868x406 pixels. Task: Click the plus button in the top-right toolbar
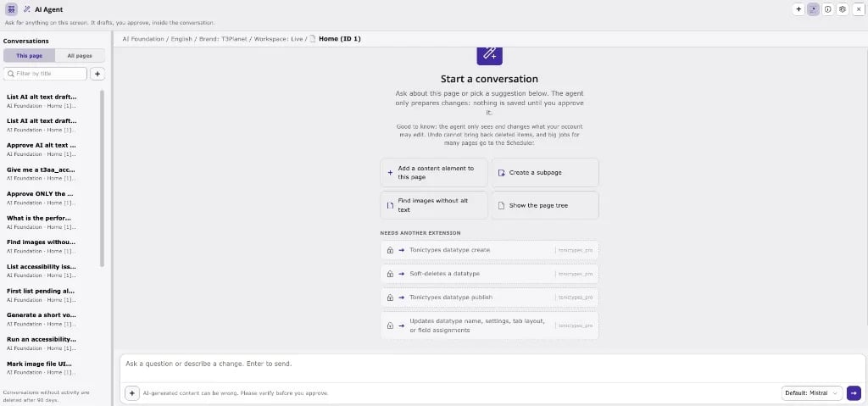[798, 9]
